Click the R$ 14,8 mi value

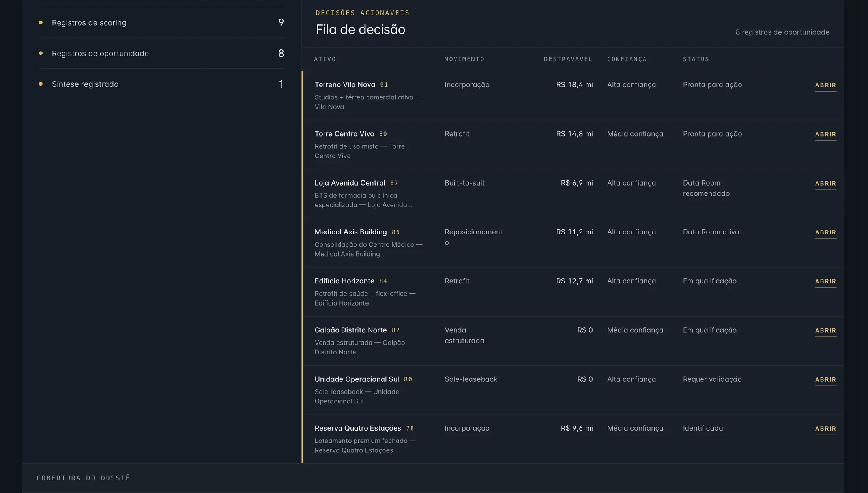(x=574, y=134)
